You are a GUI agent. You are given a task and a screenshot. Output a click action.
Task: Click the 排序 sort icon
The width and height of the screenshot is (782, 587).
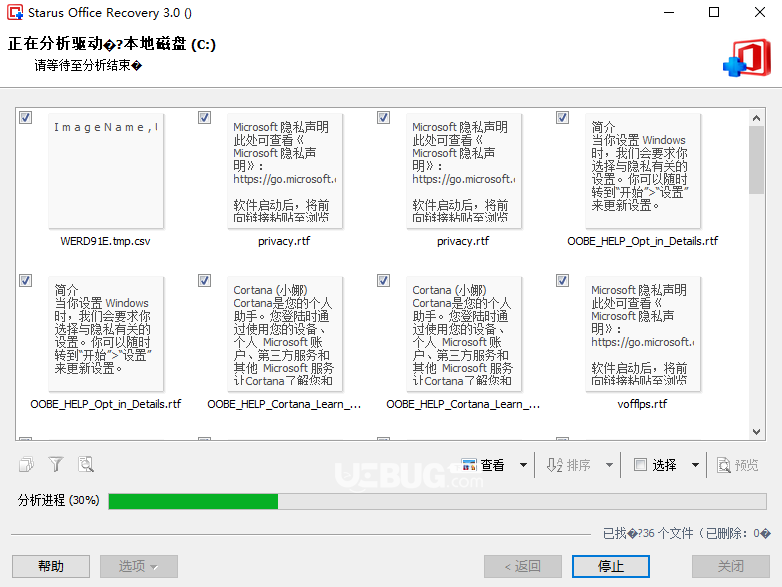click(554, 465)
